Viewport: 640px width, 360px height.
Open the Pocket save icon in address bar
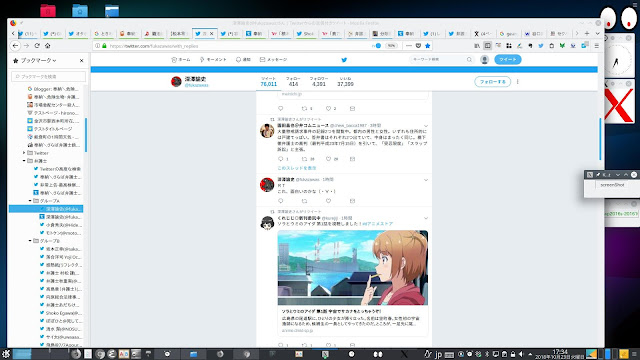(418, 46)
